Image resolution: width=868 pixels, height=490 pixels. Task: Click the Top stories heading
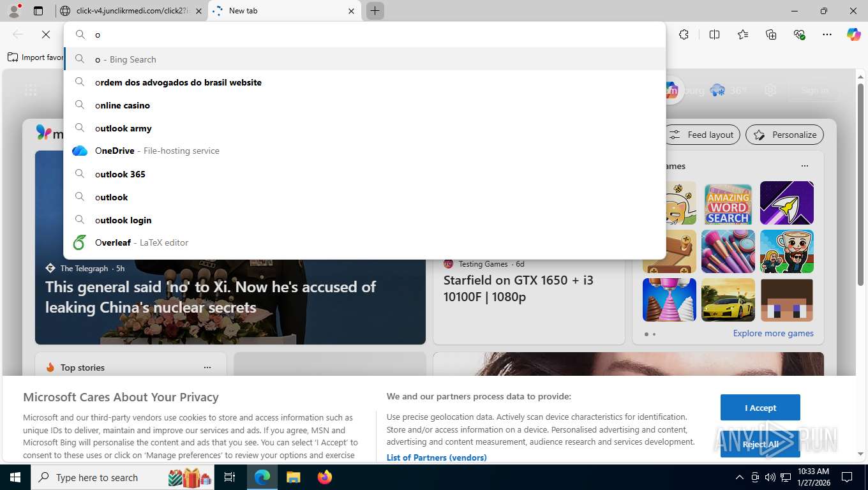82,367
